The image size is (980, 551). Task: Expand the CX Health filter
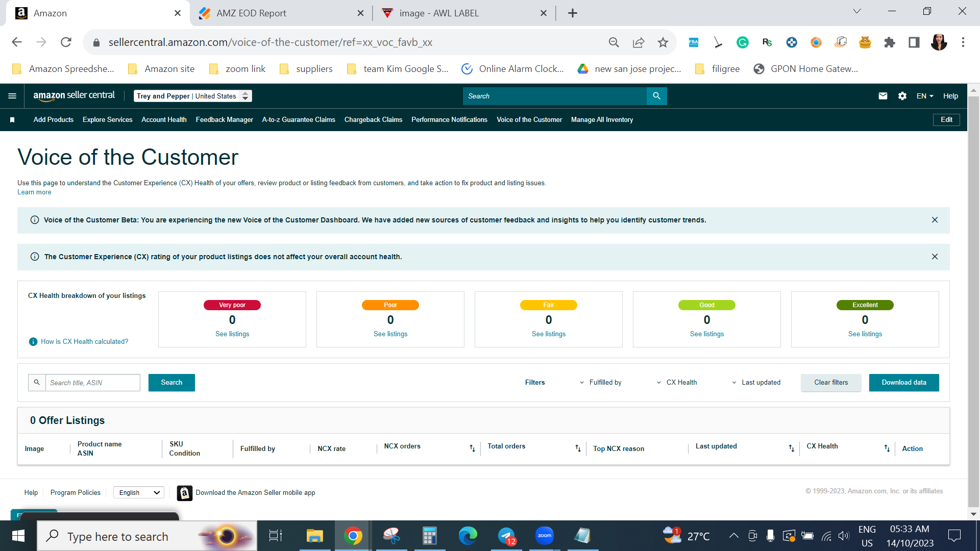(x=676, y=383)
